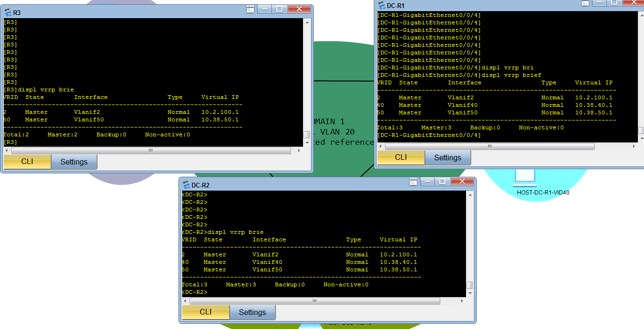Click Vlanif50 in the R3 terminal
Image resolution: width=644 pixels, height=329 pixels.
point(89,120)
